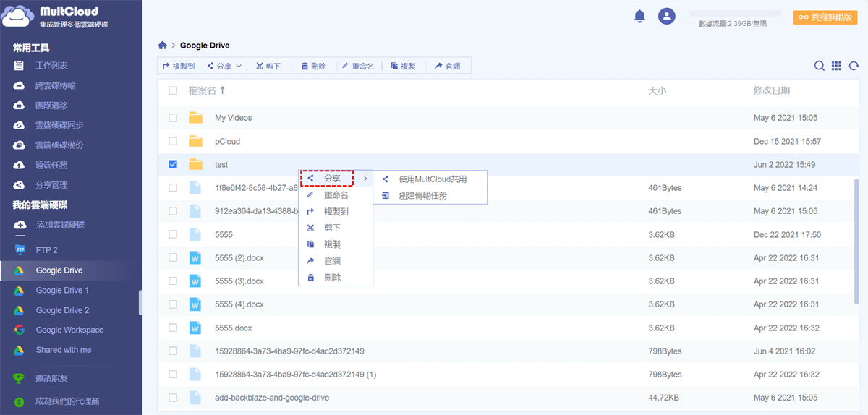Check the add-backblaze-and-google-drive checkbox
Screen dimensions: 868x415
click(x=173, y=398)
